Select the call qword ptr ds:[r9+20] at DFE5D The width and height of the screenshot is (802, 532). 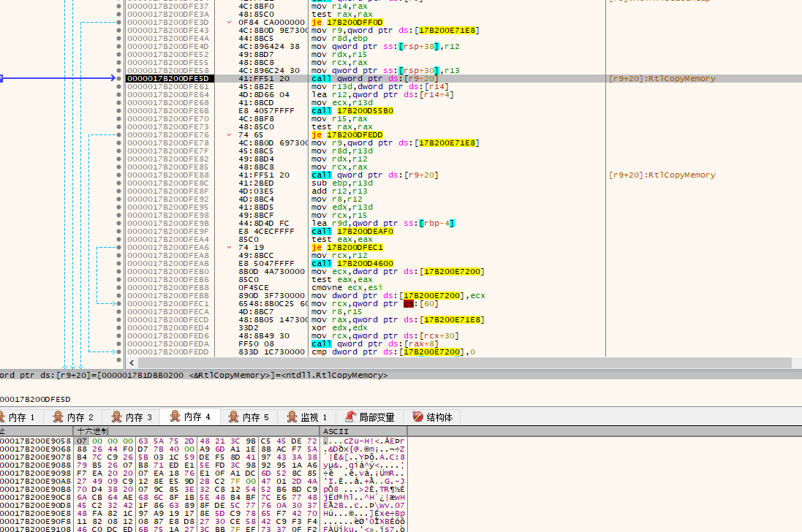[x=374, y=79]
